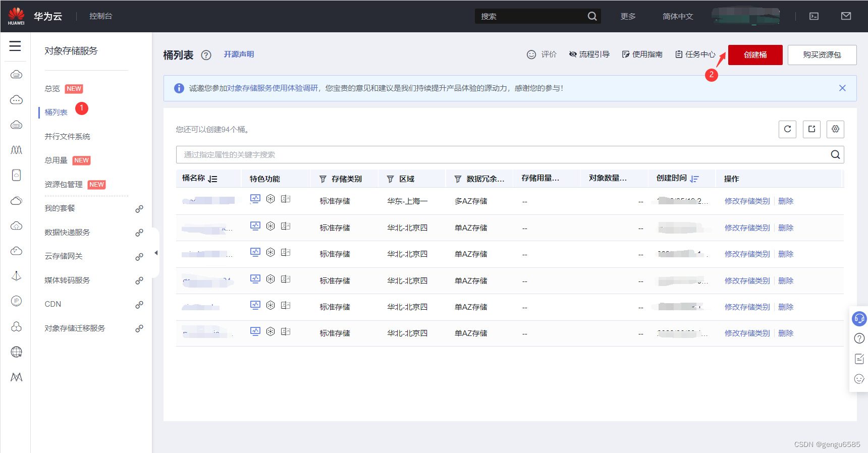Click the search magnifier in top bar
This screenshot has width=868, height=453.
point(592,16)
